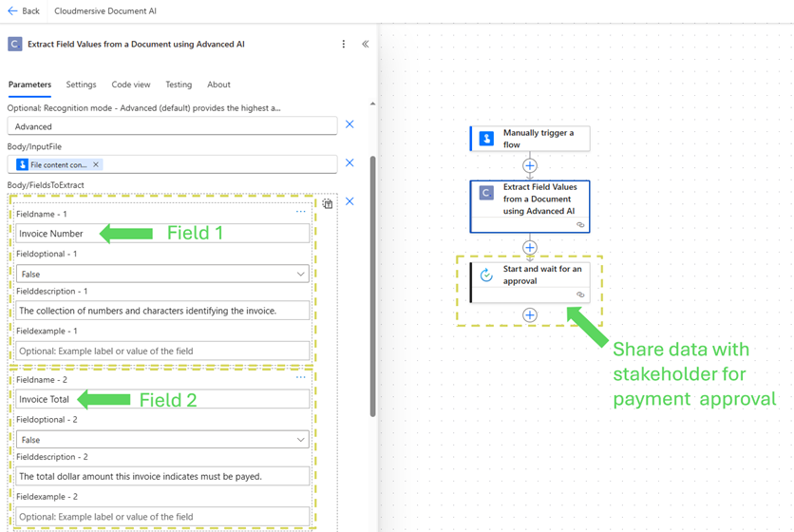This screenshot has height=532, width=794.
Task: Collapse the panel with double-chevron icon
Action: coord(365,44)
